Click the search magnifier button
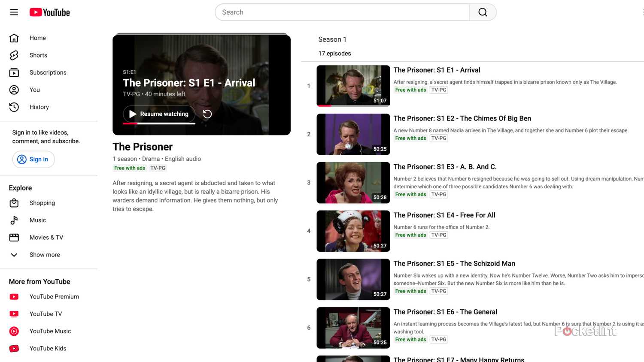This screenshot has width=644, height=362. [483, 12]
